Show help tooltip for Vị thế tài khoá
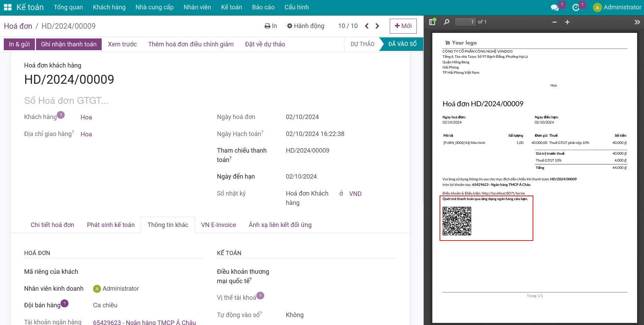The height and width of the screenshot is (325, 644). pos(260,296)
